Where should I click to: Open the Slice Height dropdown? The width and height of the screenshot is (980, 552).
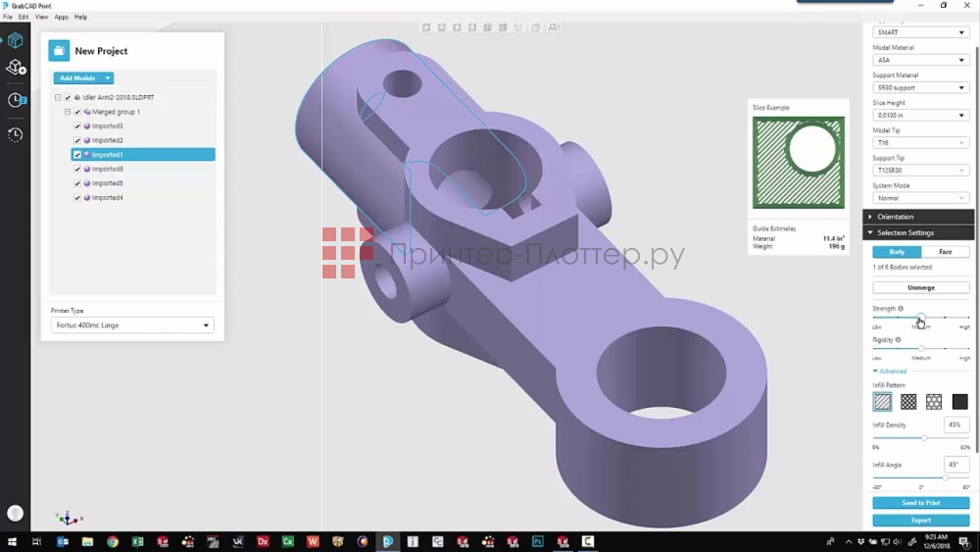(x=921, y=115)
